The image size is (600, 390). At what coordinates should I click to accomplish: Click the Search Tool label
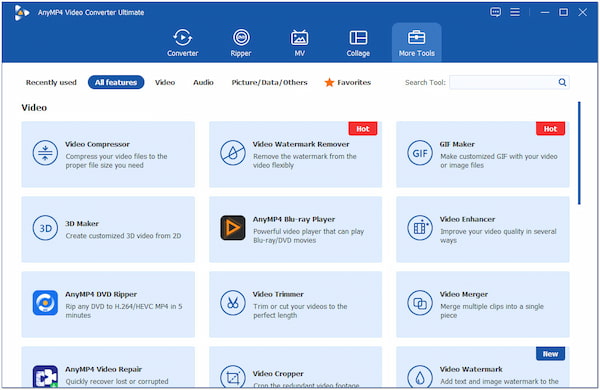(425, 82)
